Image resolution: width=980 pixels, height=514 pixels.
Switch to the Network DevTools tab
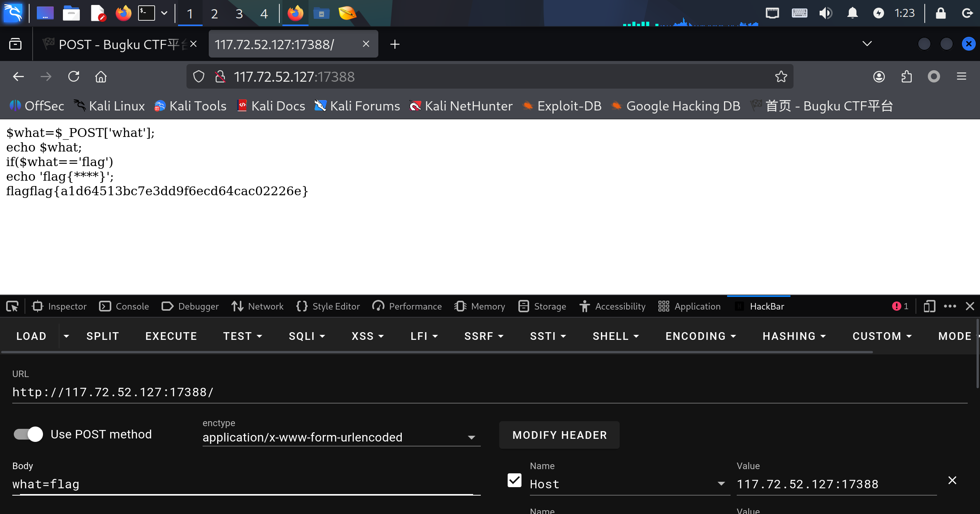tap(257, 306)
